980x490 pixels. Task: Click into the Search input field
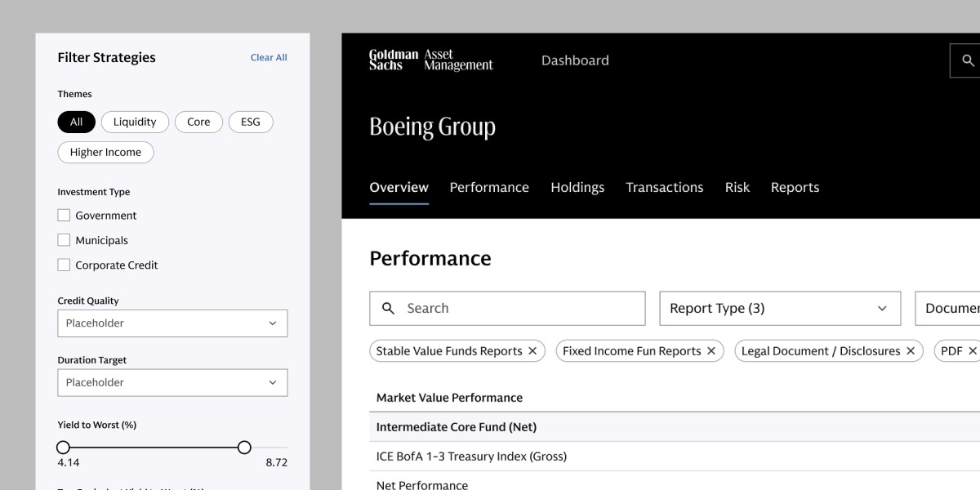point(507,309)
